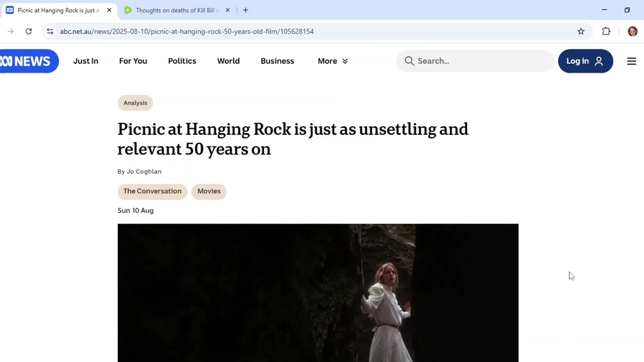This screenshot has width=644, height=362.
Task: Open the For You section
Action: pos(133,61)
